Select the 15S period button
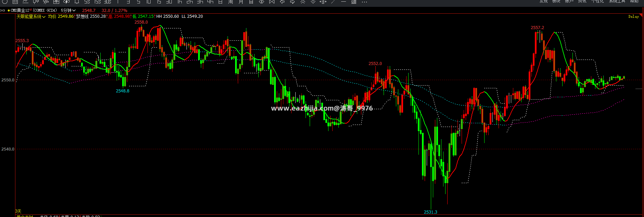This screenshot has width=644, height=217. point(98,2)
